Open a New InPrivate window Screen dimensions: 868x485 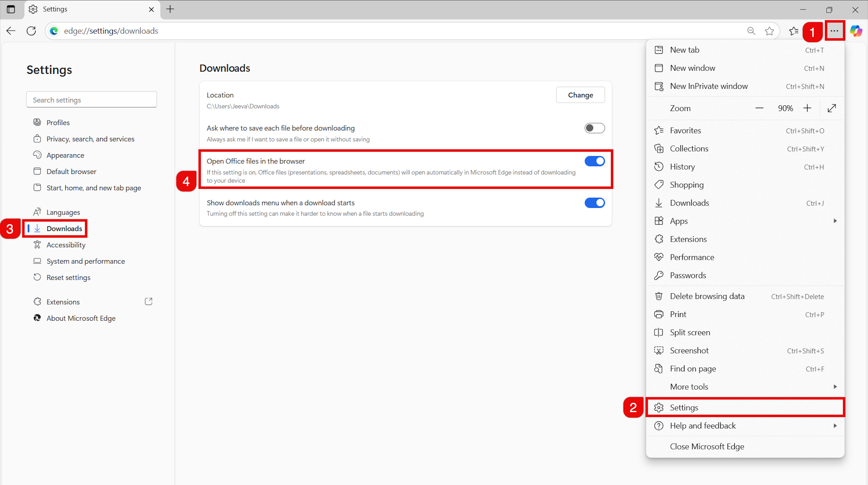709,86
